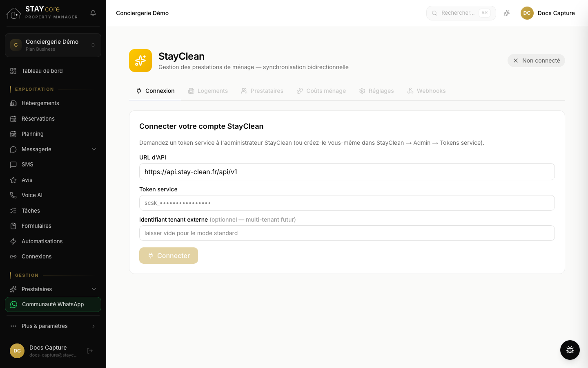Go to Communauté WhatsApp
588x368 pixels.
click(53, 304)
